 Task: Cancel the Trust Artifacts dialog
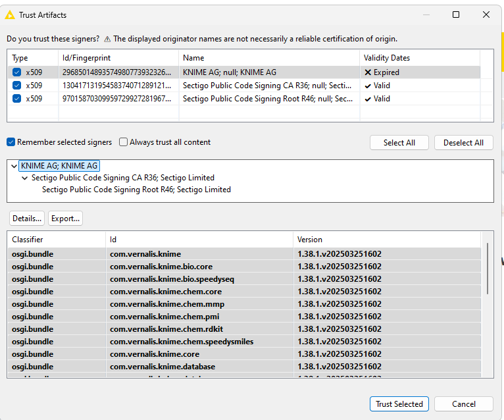(x=463, y=404)
